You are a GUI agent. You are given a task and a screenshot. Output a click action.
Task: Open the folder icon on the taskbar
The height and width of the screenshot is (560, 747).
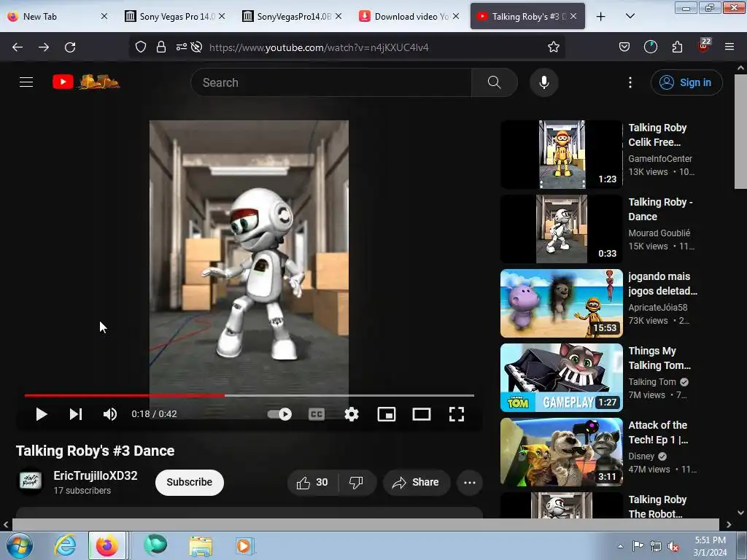pos(201,546)
